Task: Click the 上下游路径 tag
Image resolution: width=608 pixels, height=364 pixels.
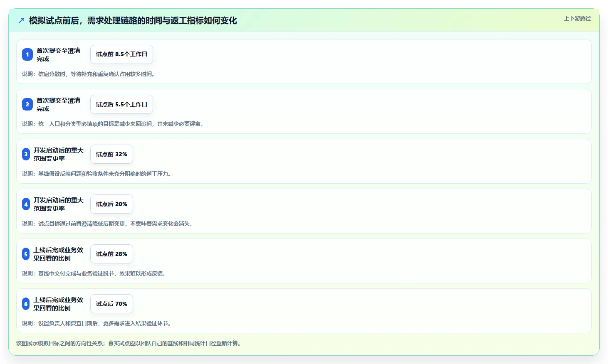Action: [577, 18]
